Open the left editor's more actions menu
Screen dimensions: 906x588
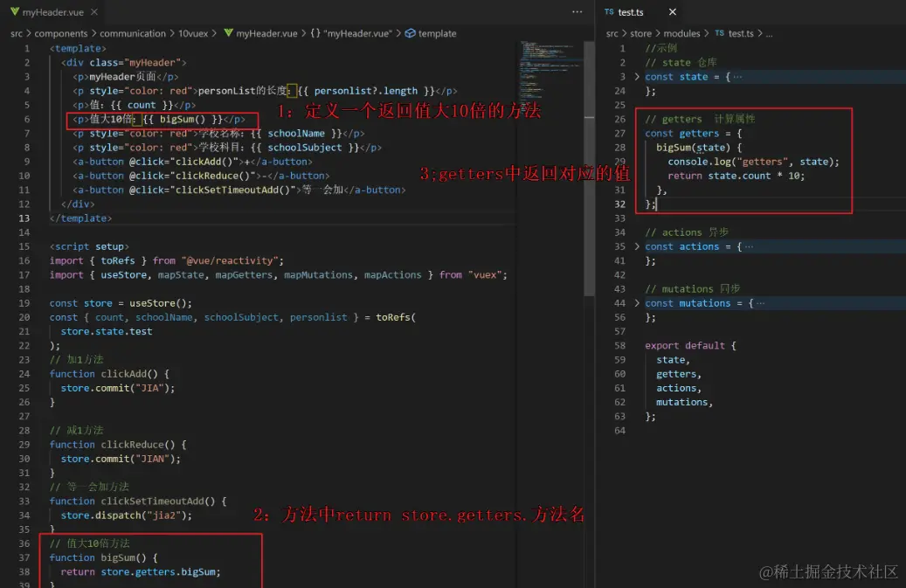tap(577, 11)
